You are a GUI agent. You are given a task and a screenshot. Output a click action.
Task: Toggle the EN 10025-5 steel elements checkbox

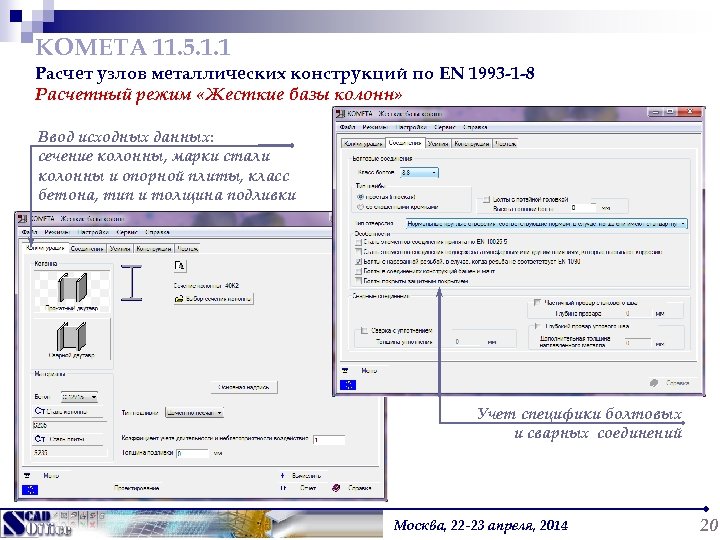pyautogui.click(x=359, y=242)
